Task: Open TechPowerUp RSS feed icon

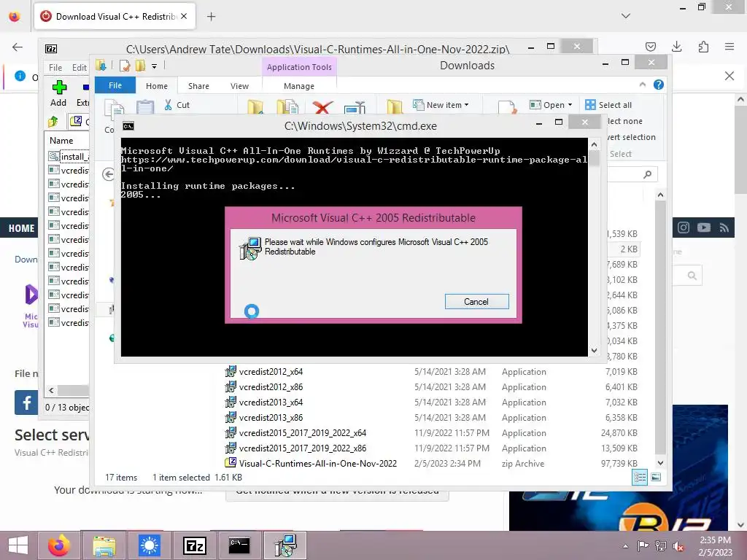Action: point(724,227)
